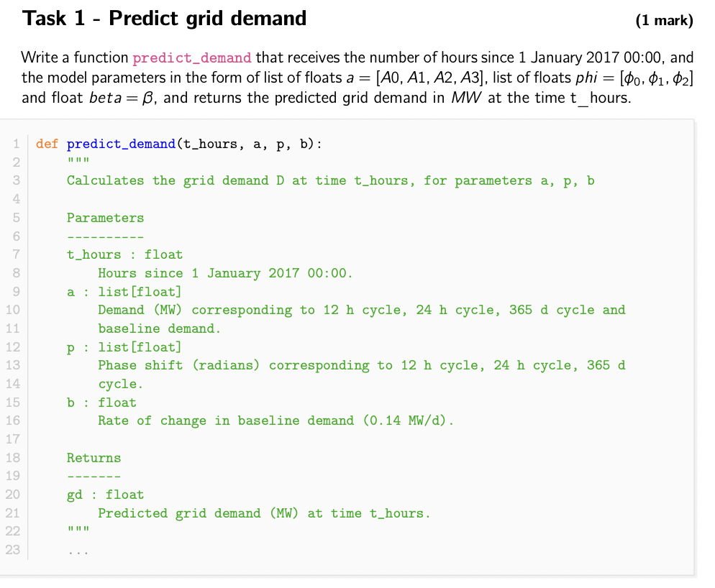Click 'Predicted grid demand (MW)' description line

(x=264, y=513)
